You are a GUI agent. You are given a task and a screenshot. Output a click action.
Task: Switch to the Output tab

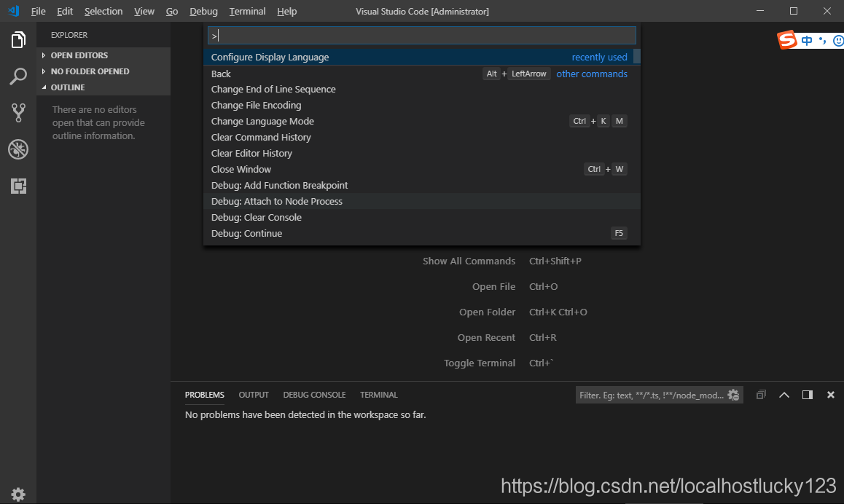pos(254,395)
